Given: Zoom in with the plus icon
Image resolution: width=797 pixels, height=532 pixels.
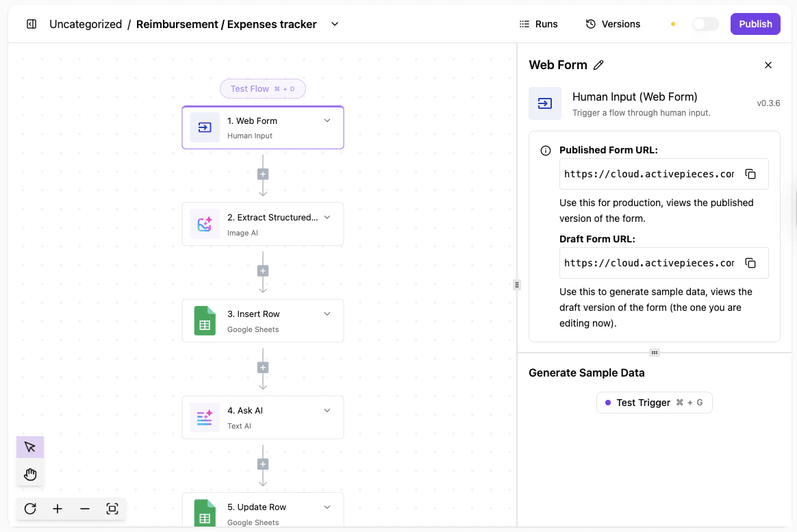Looking at the screenshot, I should 58,509.
